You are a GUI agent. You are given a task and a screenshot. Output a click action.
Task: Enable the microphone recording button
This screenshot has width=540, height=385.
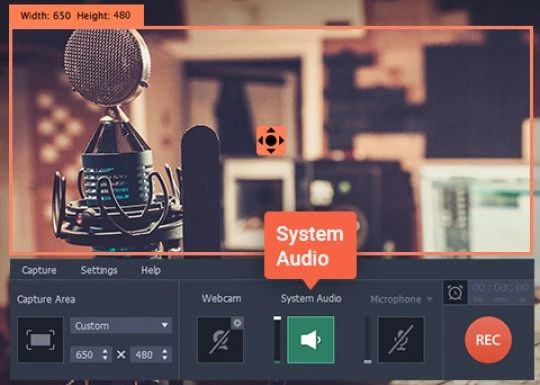coord(401,340)
